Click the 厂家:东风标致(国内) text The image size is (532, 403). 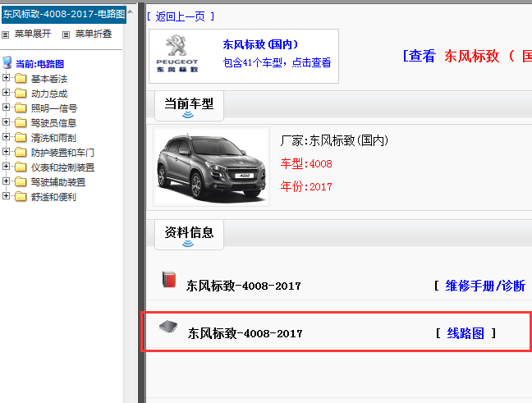pos(334,140)
